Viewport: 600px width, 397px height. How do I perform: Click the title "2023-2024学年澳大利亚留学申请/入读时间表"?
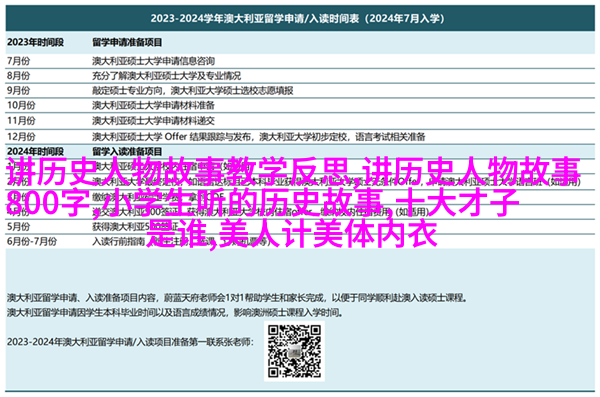click(297, 19)
